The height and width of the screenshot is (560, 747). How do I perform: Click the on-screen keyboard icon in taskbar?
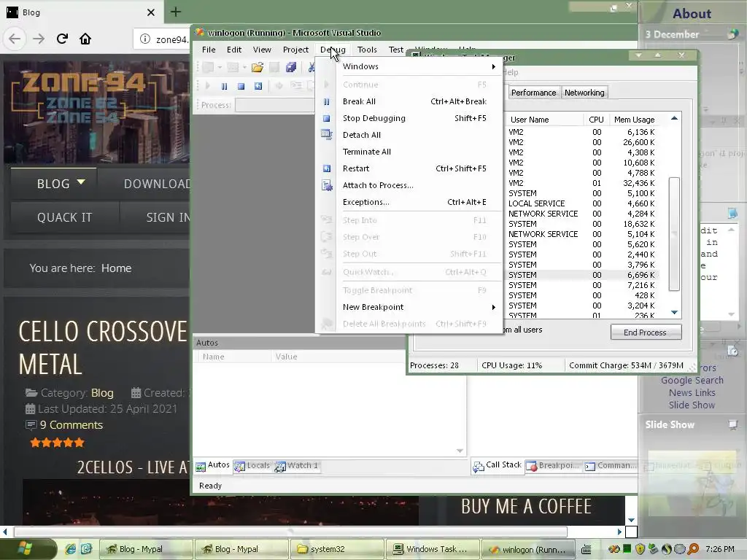587,550
